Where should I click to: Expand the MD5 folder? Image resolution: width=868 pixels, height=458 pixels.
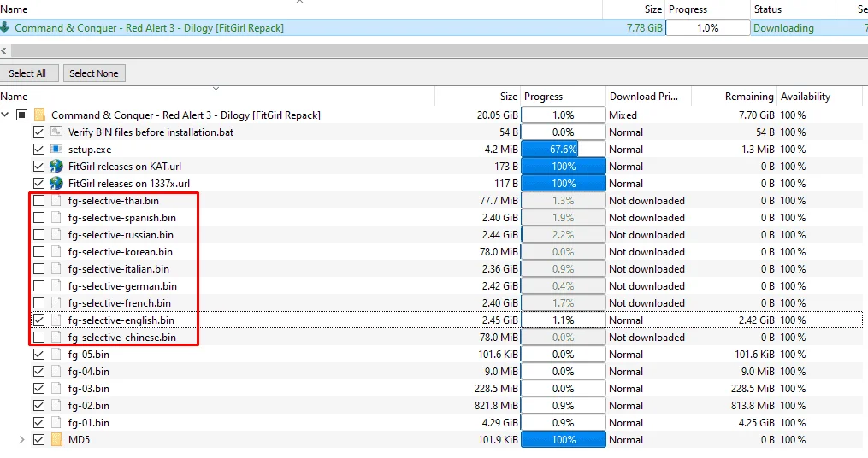[x=21, y=440]
